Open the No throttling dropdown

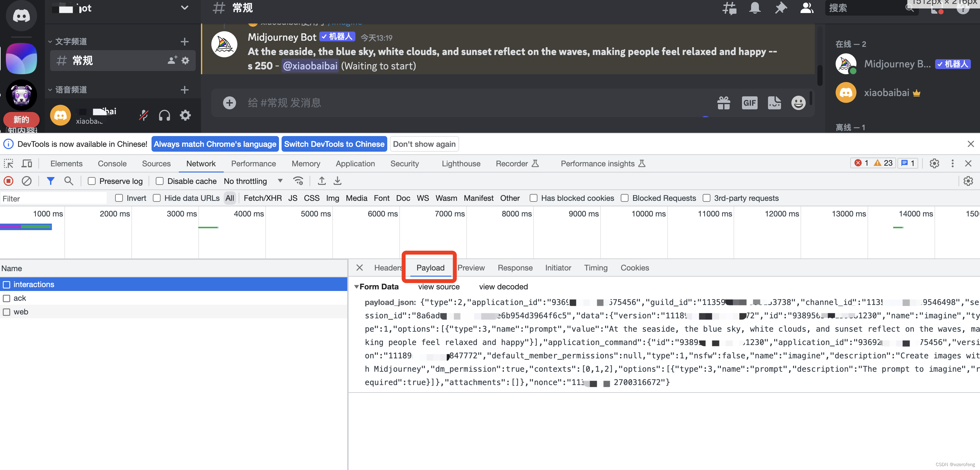253,181
